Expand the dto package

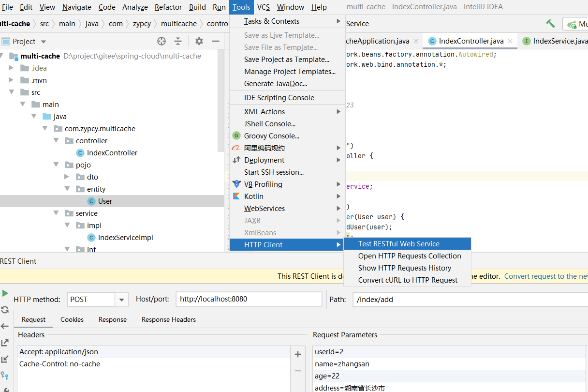pyautogui.click(x=67, y=177)
